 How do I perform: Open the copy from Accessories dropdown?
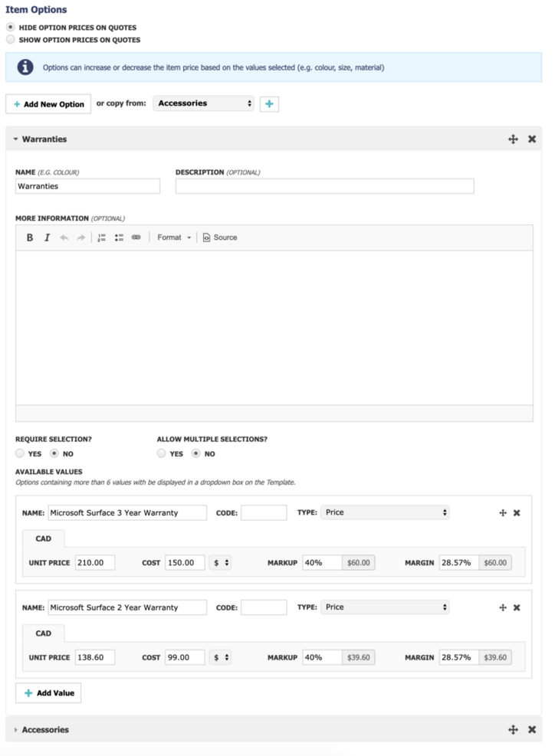click(x=203, y=103)
